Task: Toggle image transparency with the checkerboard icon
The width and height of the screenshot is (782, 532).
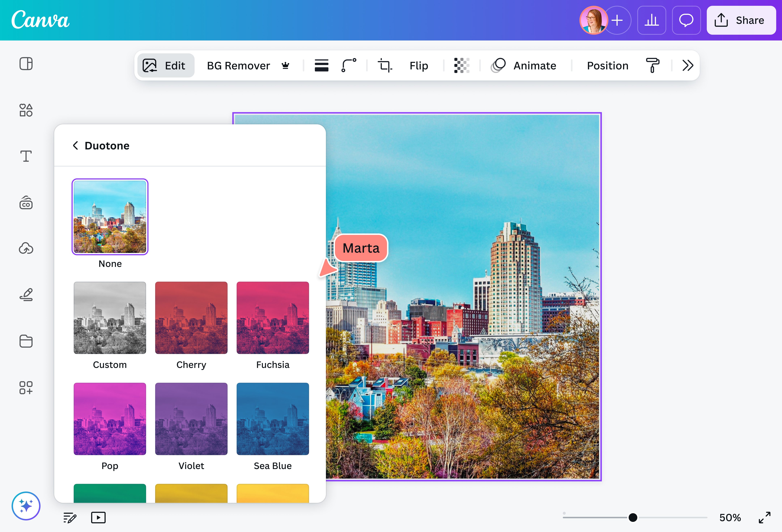Action: pos(461,66)
